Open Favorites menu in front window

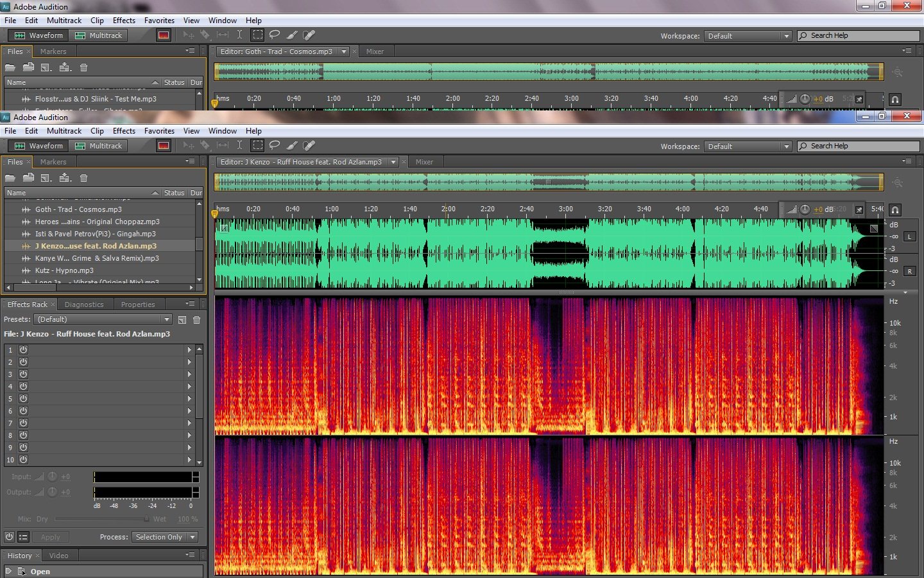tap(159, 131)
